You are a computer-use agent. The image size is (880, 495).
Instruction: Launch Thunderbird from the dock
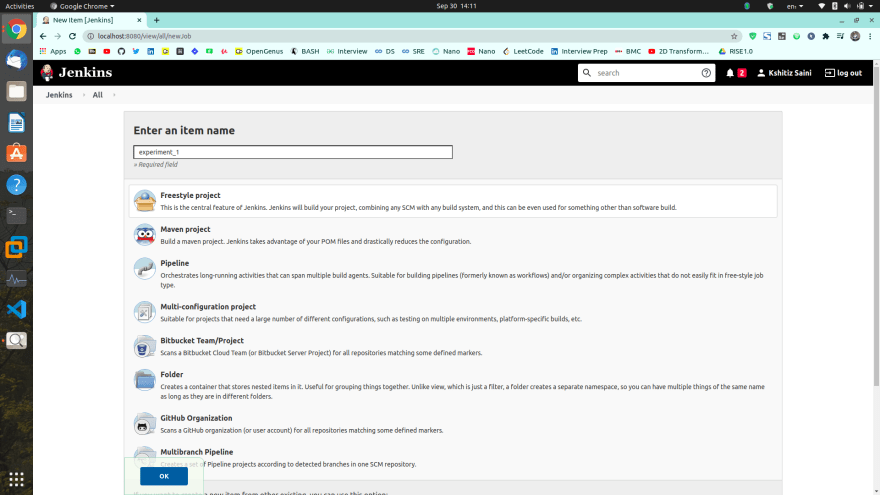16,60
